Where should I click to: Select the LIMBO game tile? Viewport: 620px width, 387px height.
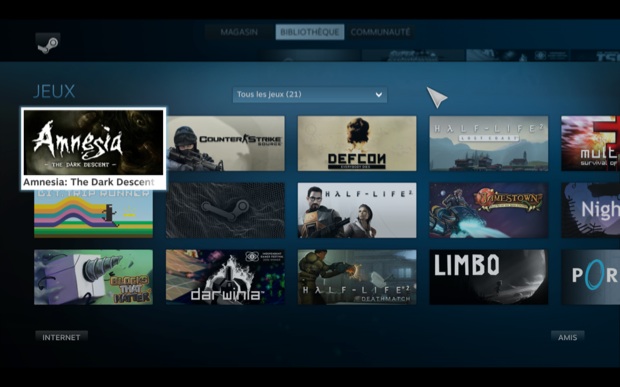tap(489, 277)
